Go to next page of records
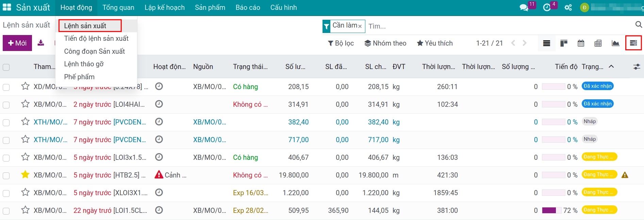Image resolution: width=644 pixels, height=220 pixels. (x=525, y=43)
